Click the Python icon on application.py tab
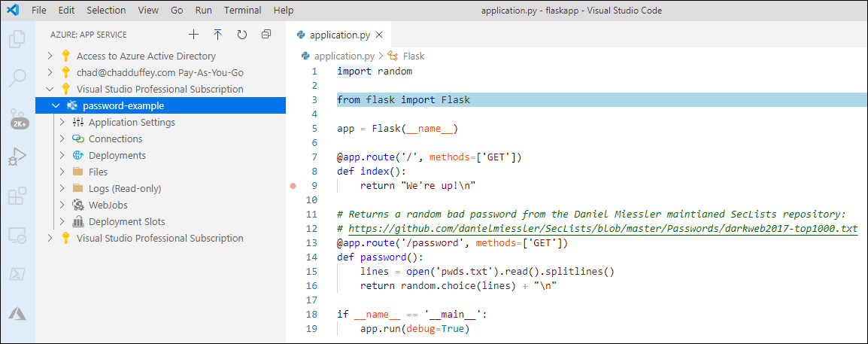The width and height of the screenshot is (868, 344). (301, 35)
